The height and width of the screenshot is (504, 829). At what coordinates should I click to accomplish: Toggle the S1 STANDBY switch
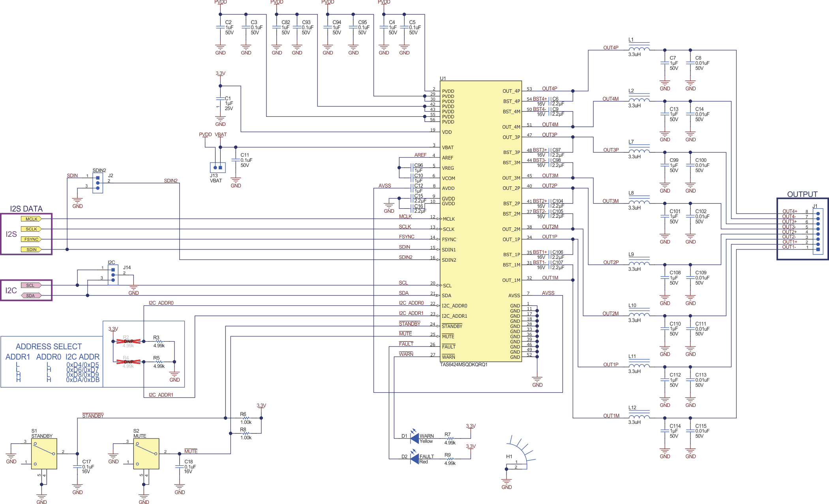coord(43,455)
